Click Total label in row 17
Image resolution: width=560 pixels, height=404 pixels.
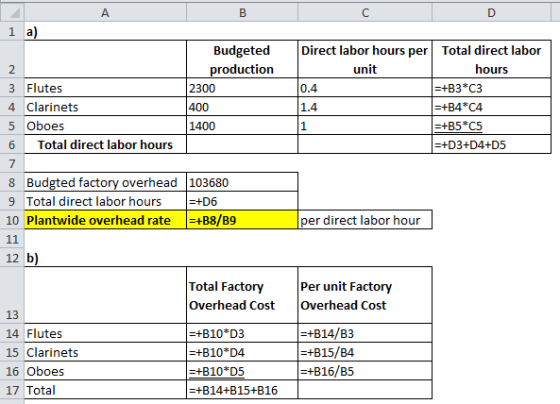(x=105, y=390)
